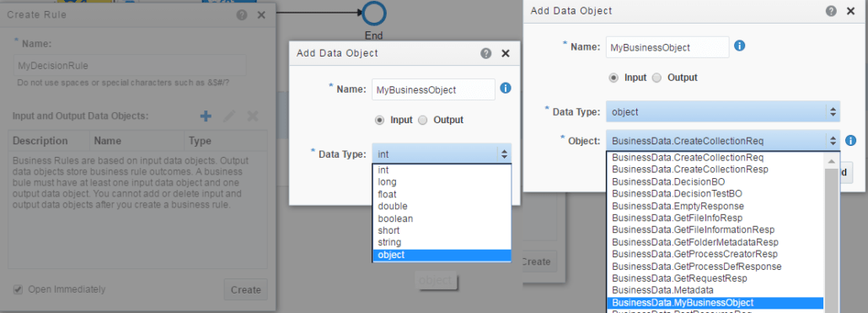Select BusinessData.CreateCollectionReq in object list

point(715,157)
